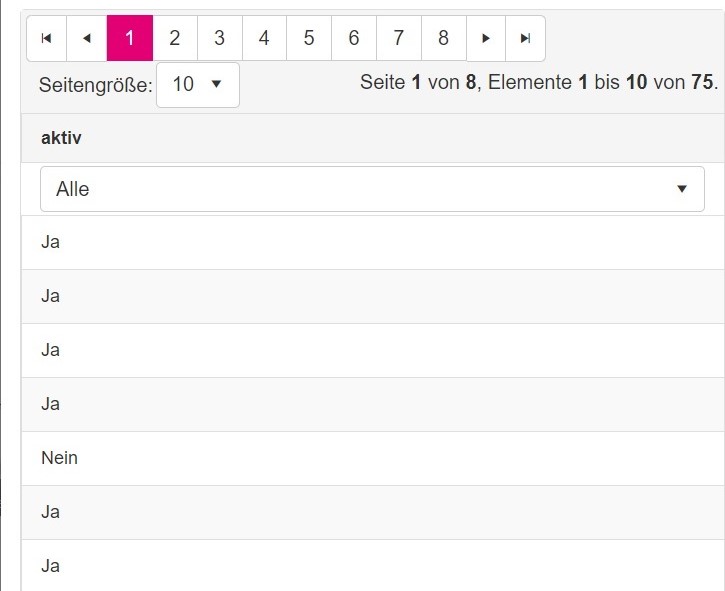Open page 2 of results
725x591 pixels.
point(175,38)
